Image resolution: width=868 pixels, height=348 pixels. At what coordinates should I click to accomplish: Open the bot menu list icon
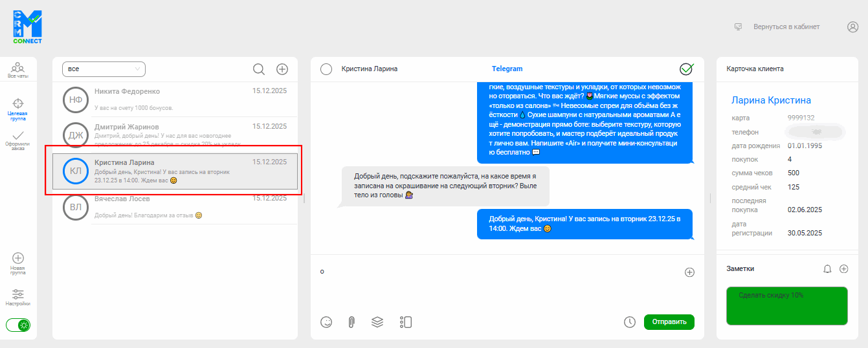(406, 321)
